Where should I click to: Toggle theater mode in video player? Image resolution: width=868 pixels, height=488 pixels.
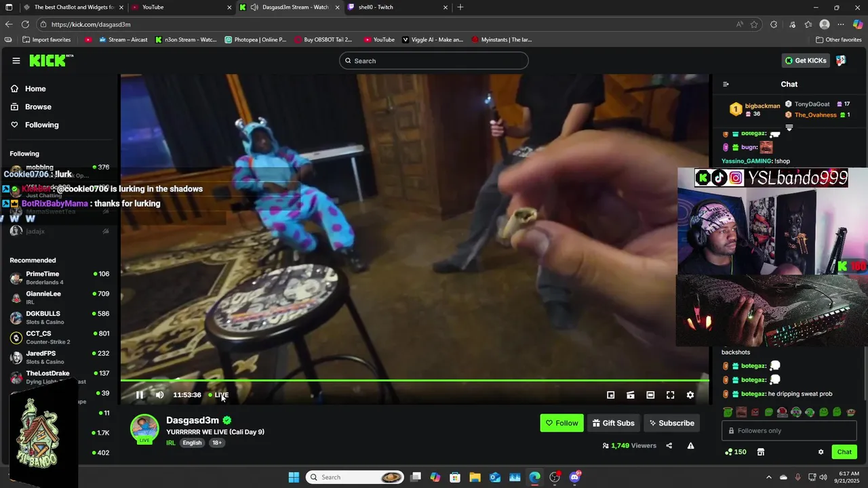coord(650,395)
